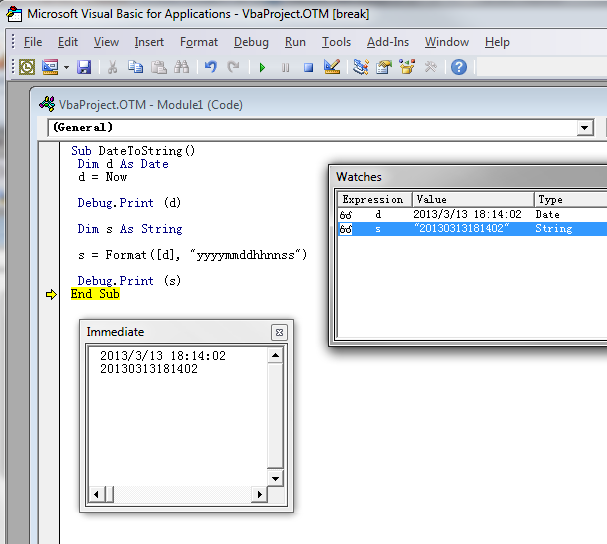The width and height of the screenshot is (607, 544).
Task: Undo the last action with the blue arrow
Action: [211, 67]
